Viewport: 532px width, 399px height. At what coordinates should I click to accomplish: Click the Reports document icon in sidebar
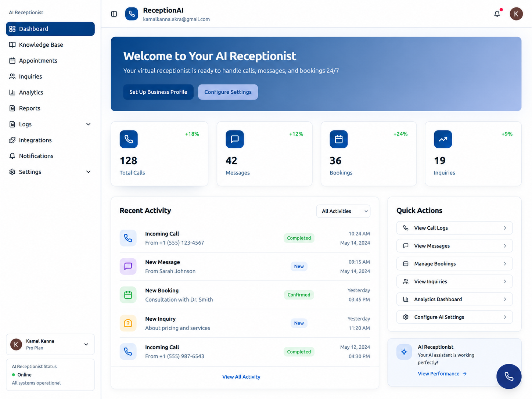tap(12, 108)
